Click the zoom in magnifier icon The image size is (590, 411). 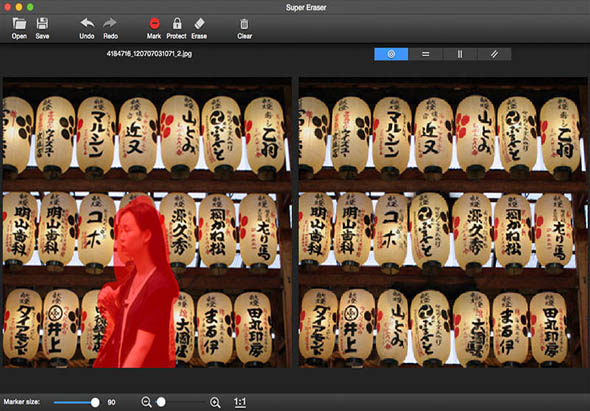tap(215, 402)
